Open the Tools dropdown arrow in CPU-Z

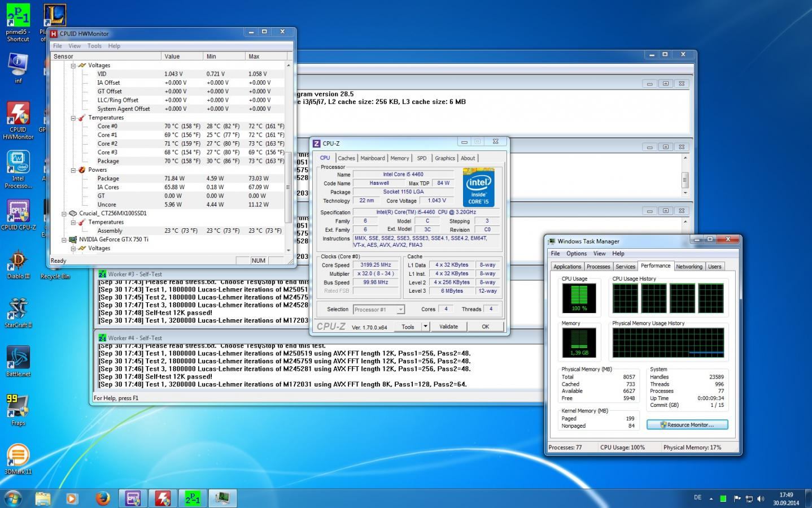point(426,327)
